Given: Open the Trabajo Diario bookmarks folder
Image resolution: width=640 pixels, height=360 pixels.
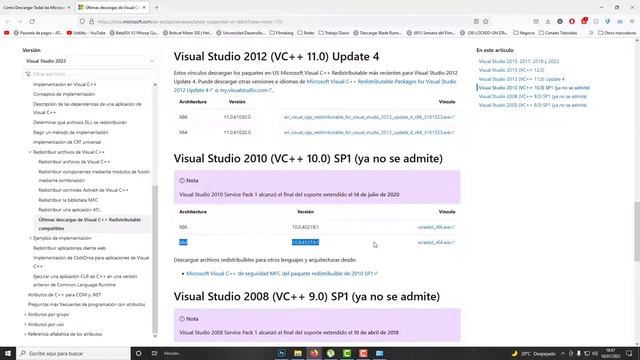Looking at the screenshot, I should 333,33.
